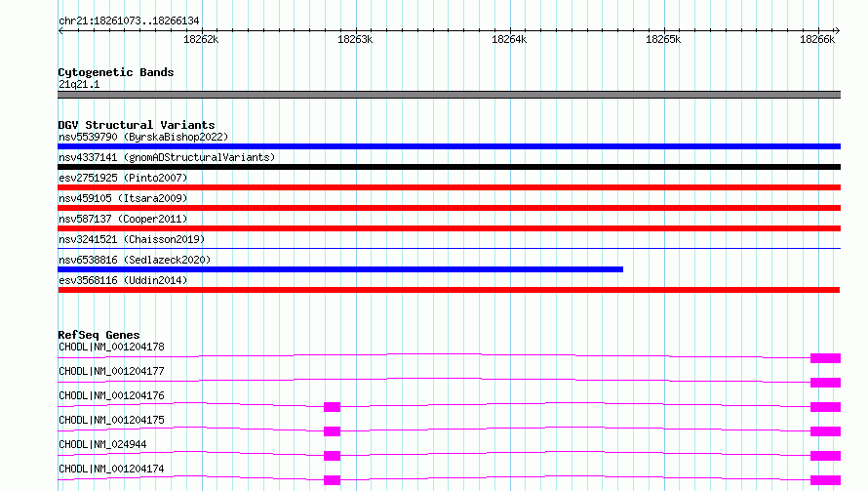Select the blue nsv6538816 variant bar

(340, 269)
